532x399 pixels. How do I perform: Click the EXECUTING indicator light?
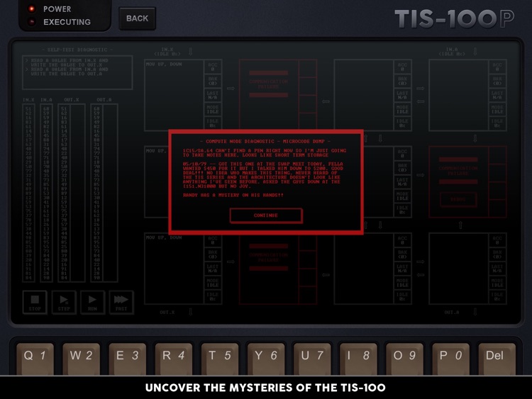(x=31, y=22)
